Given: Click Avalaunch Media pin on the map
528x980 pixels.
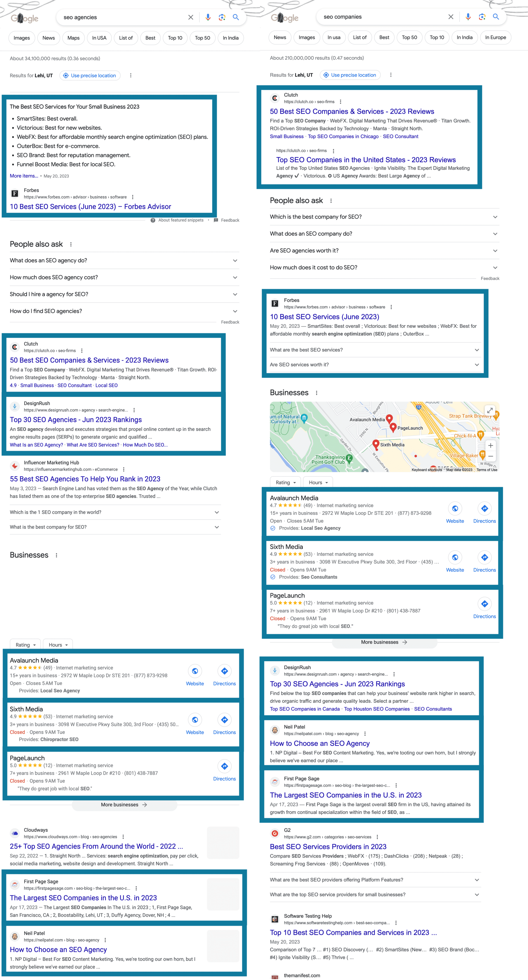Looking at the screenshot, I should point(389,419).
